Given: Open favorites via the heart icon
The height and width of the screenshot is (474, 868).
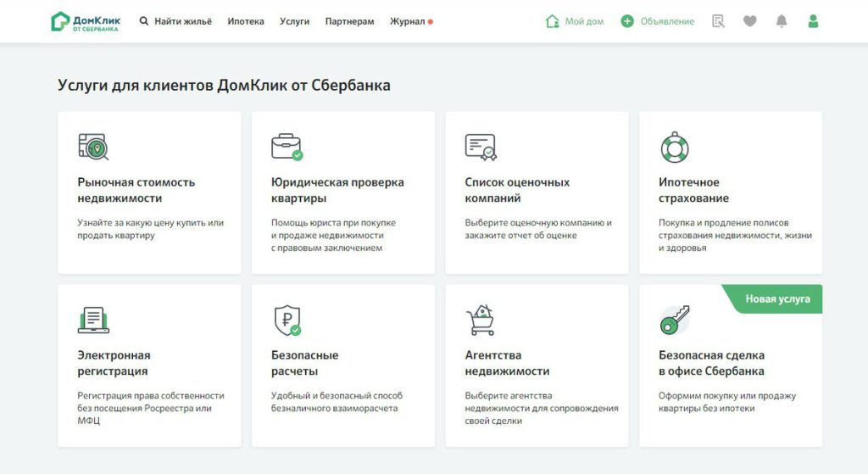Looking at the screenshot, I should [x=749, y=21].
